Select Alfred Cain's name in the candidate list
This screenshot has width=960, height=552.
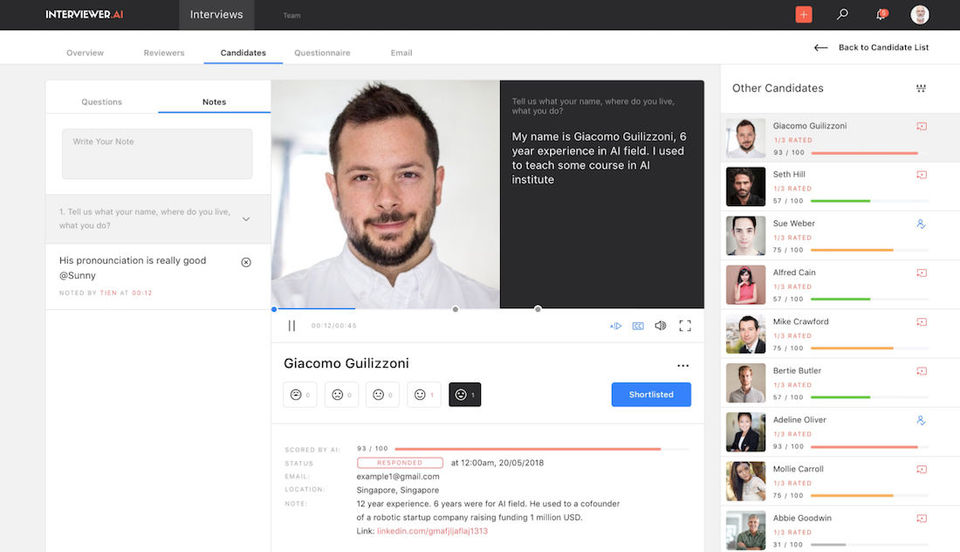794,273
